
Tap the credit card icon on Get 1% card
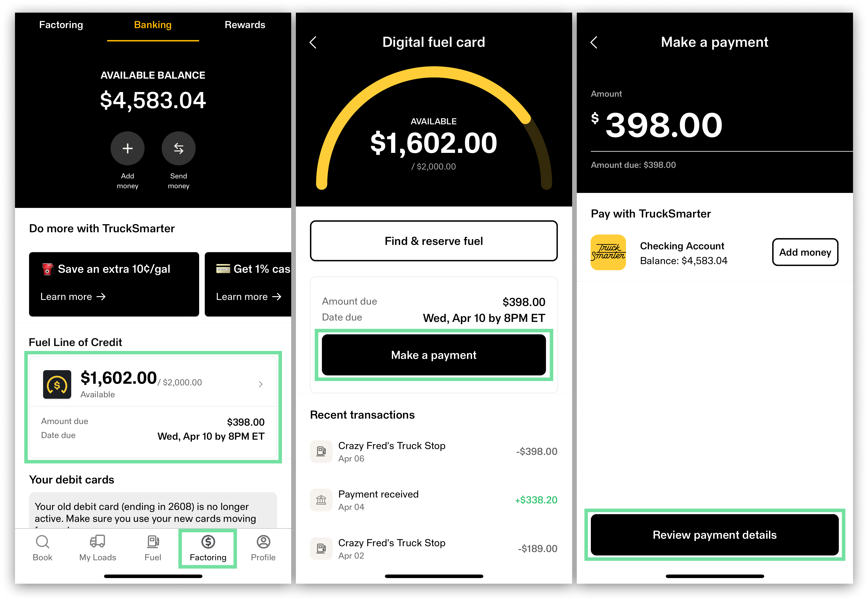(223, 269)
